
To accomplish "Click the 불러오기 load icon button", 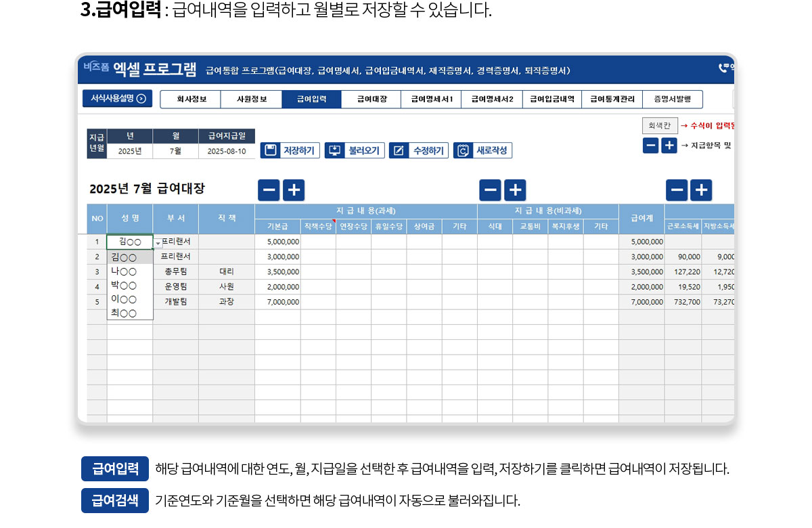I will [355, 150].
